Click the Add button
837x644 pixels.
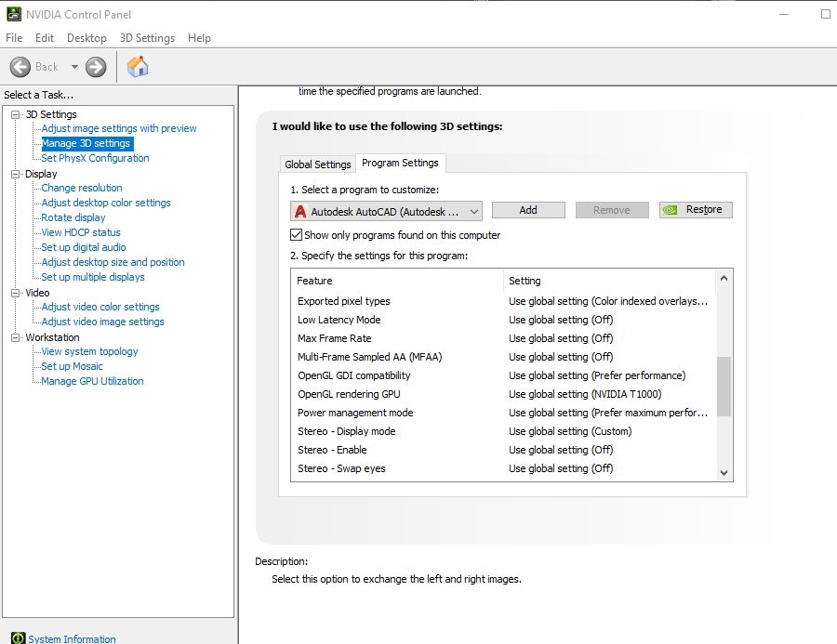point(528,210)
